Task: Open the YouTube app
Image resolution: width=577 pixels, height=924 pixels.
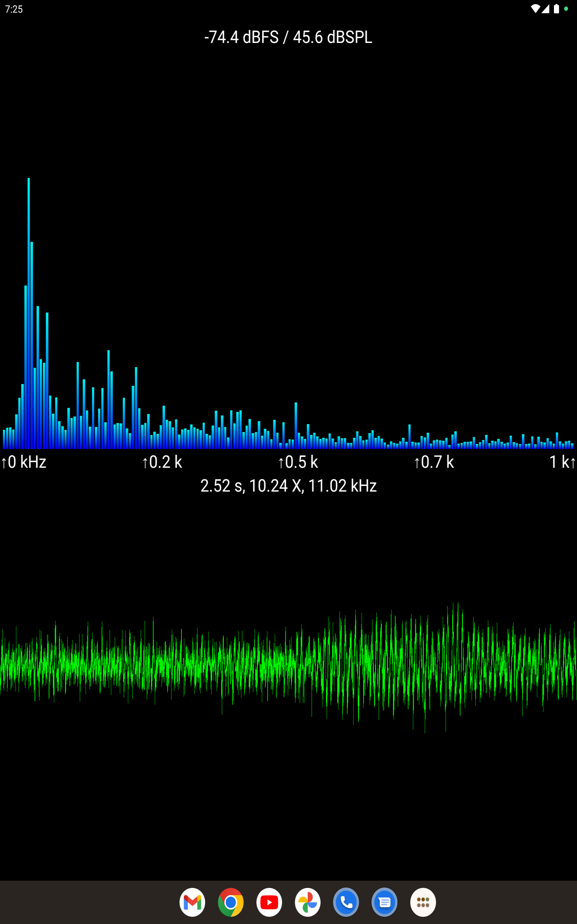Action: point(269,902)
